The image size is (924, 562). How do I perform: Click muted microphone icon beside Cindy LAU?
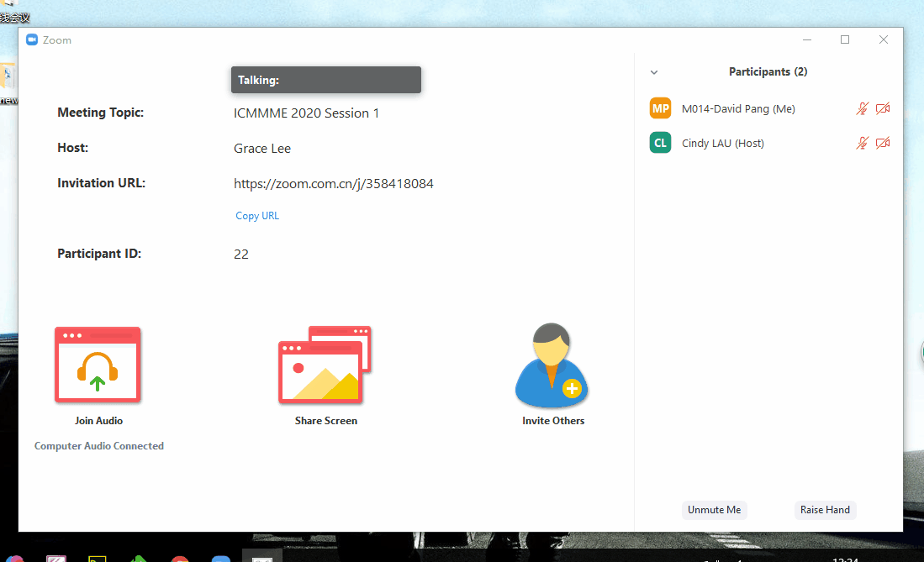862,143
